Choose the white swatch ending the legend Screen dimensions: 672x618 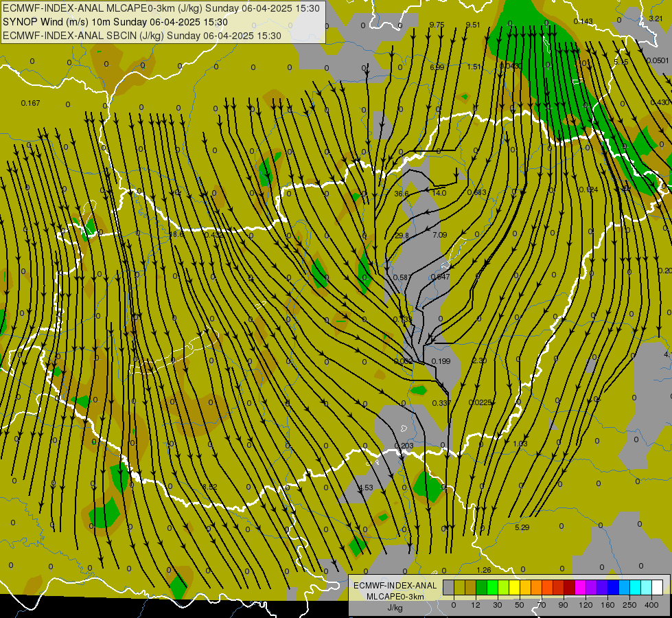[x=658, y=587]
